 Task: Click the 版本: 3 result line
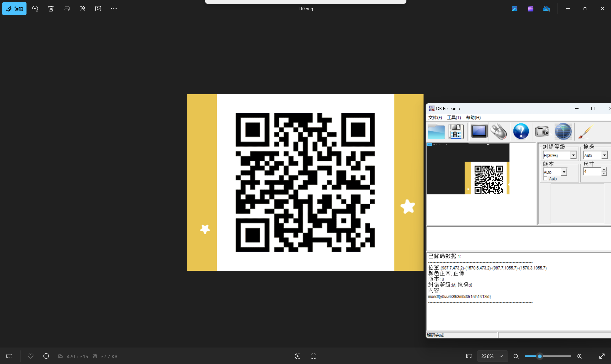pos(436,279)
